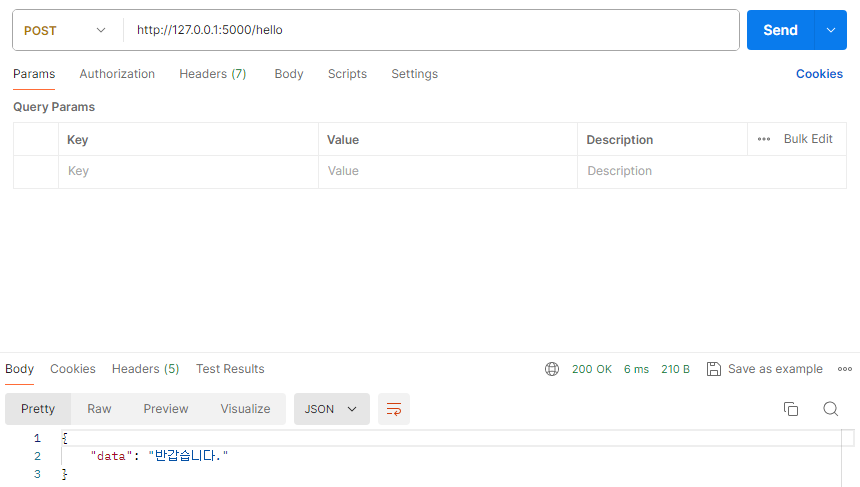Open the Cookies link
Viewport: 860px width, 487px height.
coord(819,74)
